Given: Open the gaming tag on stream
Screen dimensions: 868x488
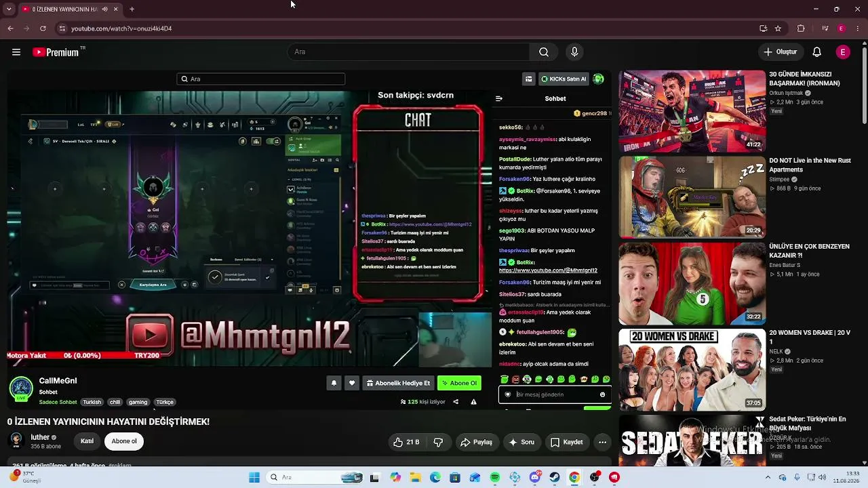Looking at the screenshot, I should pos(138,402).
